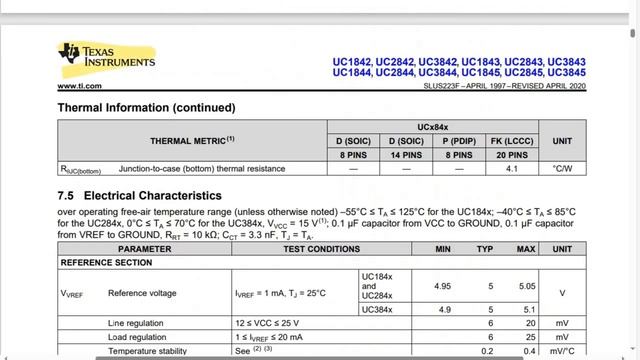Click the °C/W unit cell
The image size is (640, 360).
pyautogui.click(x=562, y=169)
